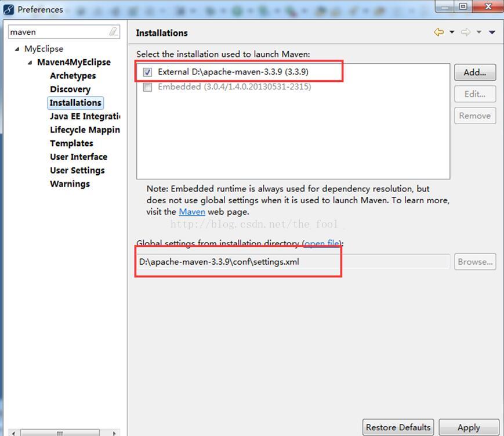This screenshot has height=436, width=504.
Task: Open Templates preference page
Action: tap(72, 143)
